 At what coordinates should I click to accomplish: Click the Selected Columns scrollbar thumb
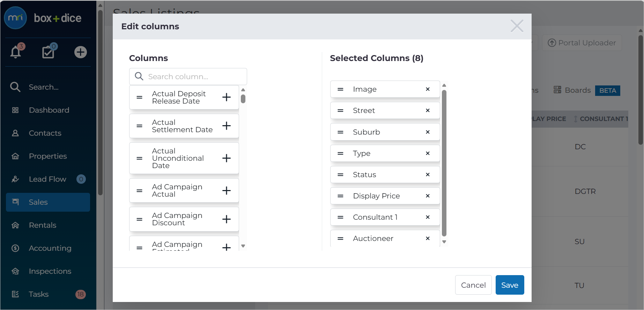[444, 163]
